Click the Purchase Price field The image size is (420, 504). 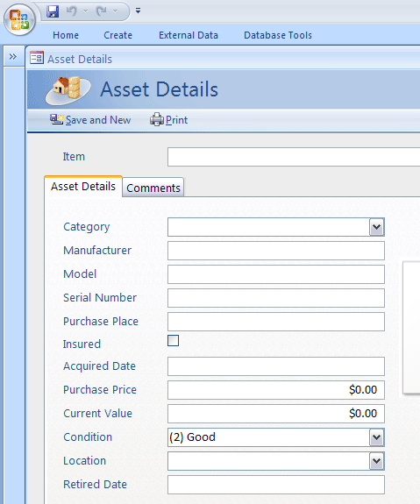[276, 390]
